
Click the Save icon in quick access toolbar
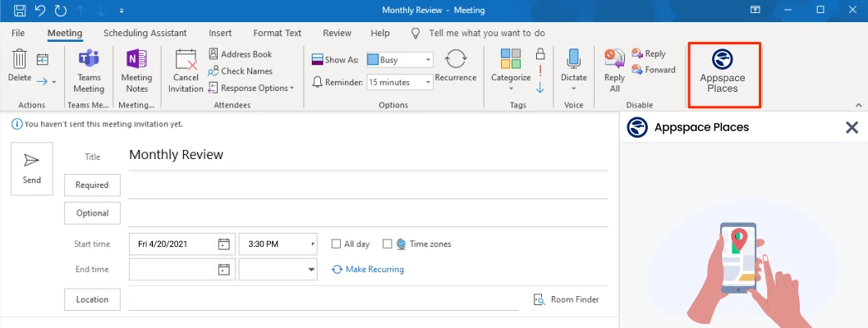pos(20,10)
